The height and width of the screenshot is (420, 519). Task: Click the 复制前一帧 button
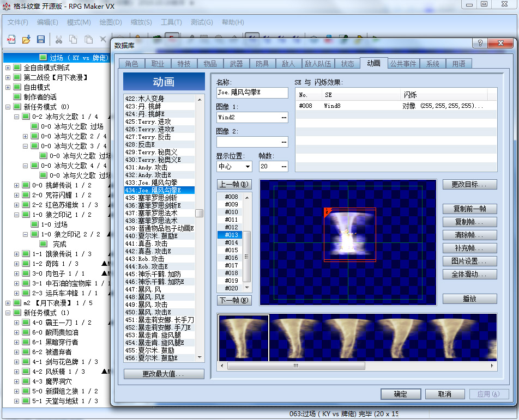(470, 209)
